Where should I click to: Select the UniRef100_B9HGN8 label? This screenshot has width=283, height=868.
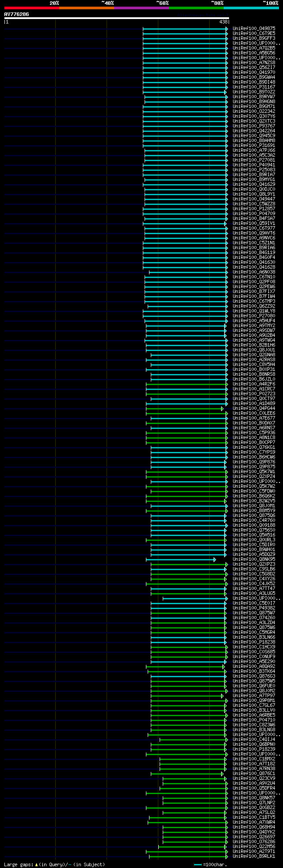coord(254,102)
